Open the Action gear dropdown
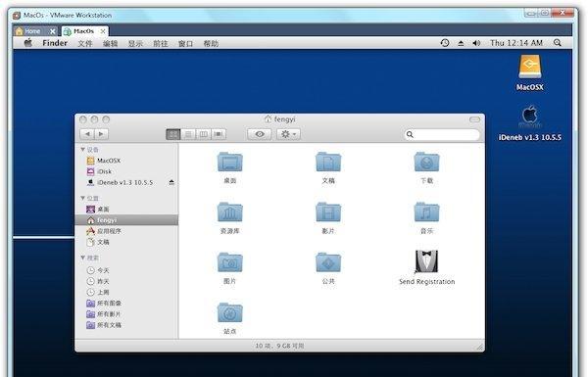This screenshot has width=588, height=377. [x=288, y=134]
